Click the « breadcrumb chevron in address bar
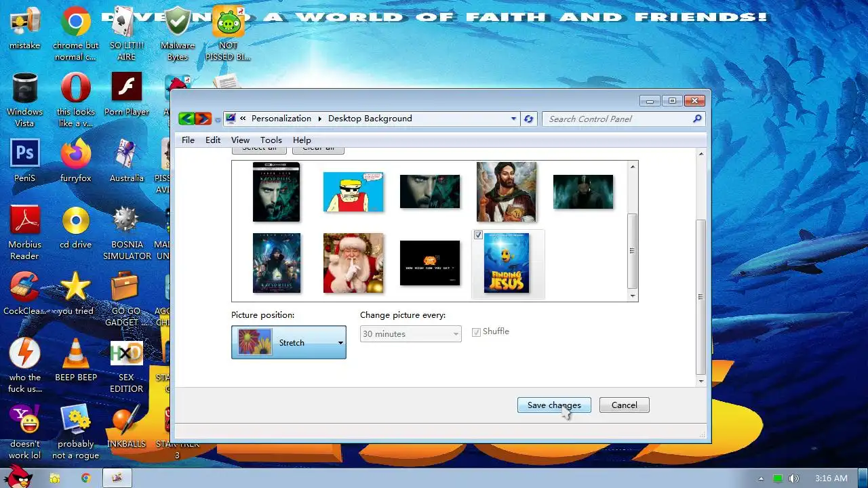The image size is (868, 488). click(243, 119)
